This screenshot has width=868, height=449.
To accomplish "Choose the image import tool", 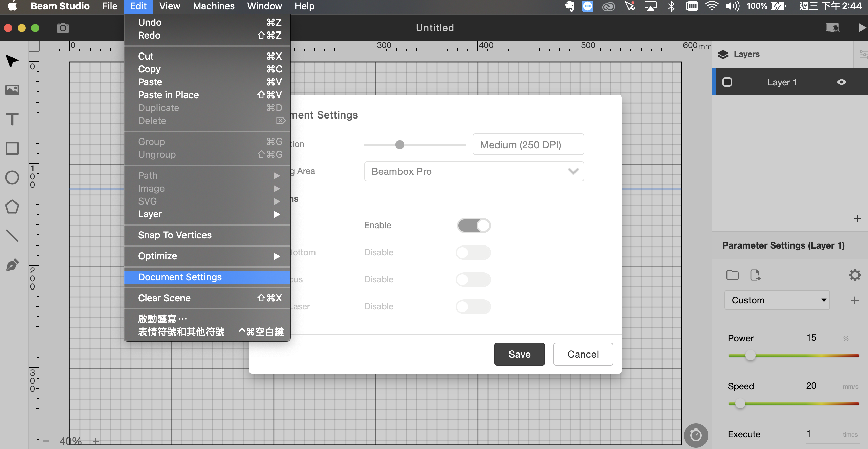I will (12, 90).
